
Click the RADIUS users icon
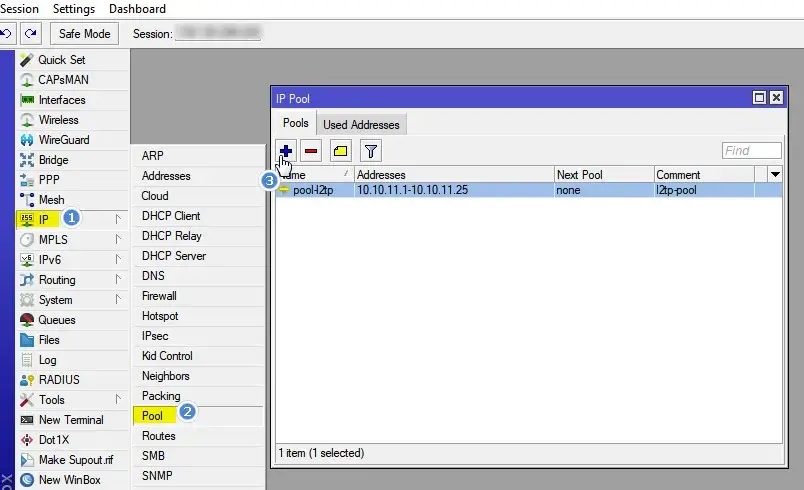pyautogui.click(x=27, y=380)
